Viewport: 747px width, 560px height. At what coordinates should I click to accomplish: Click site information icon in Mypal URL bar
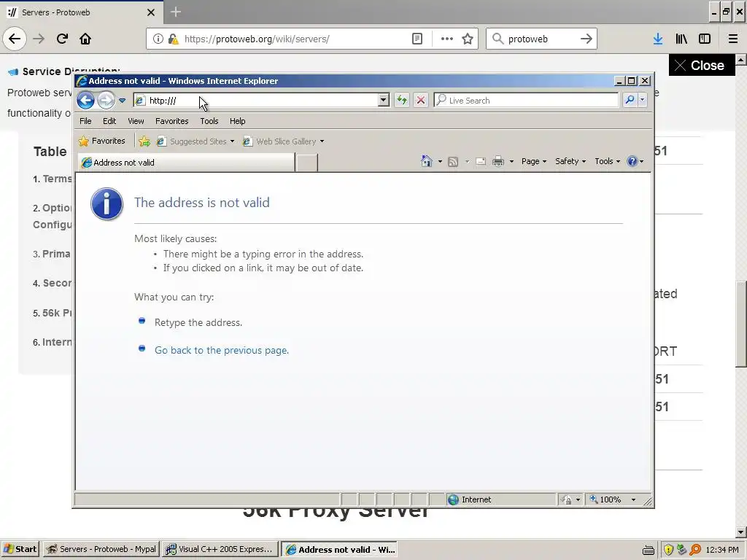point(158,39)
